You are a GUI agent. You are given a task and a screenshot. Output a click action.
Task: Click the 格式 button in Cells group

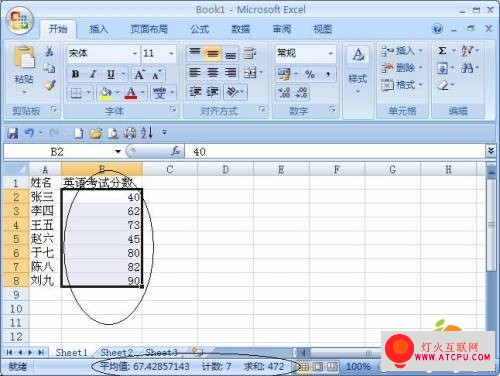[x=402, y=85]
